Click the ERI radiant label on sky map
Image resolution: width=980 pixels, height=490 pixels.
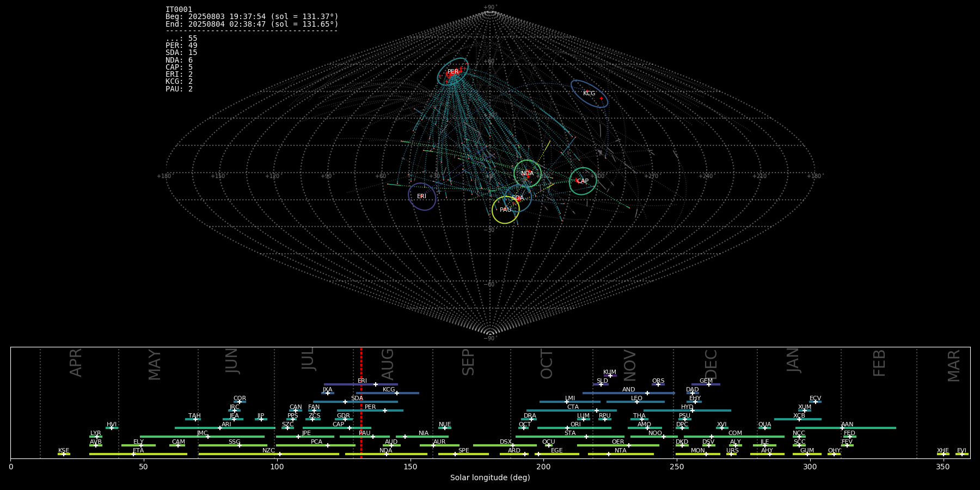point(421,197)
